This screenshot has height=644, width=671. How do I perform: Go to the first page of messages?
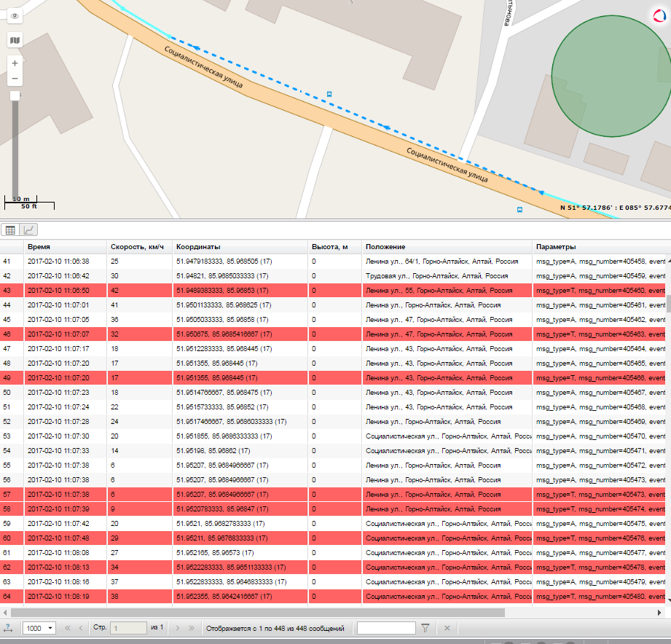pyautogui.click(x=68, y=627)
